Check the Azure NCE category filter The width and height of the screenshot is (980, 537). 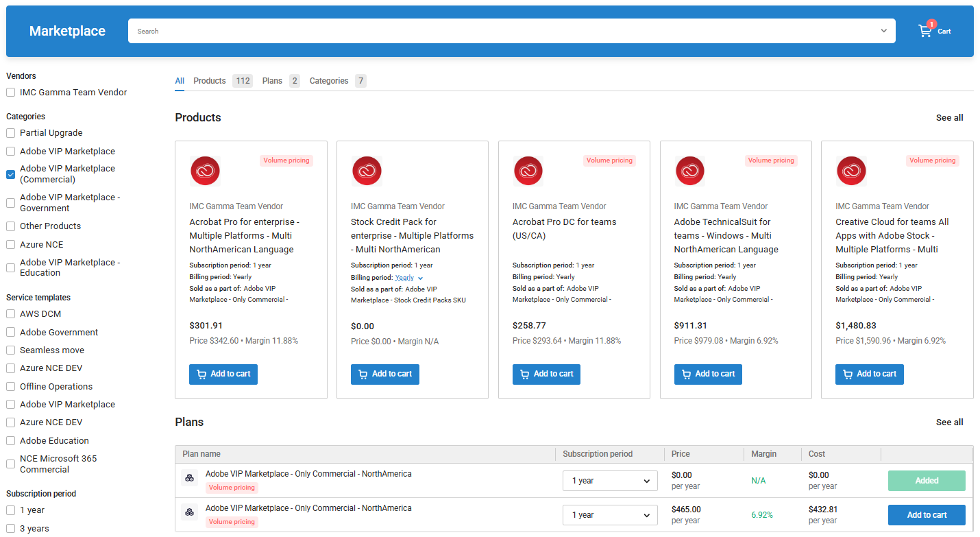pyautogui.click(x=11, y=245)
